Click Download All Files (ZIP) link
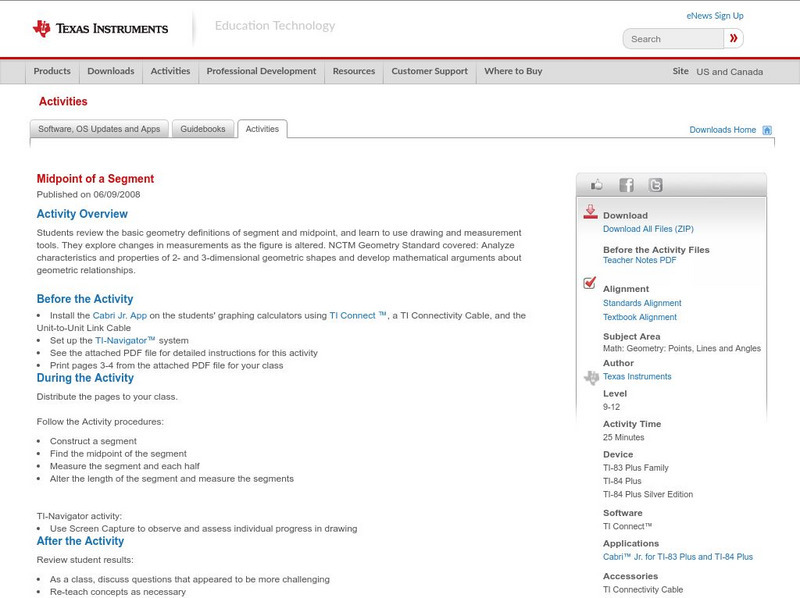800x598 pixels. pos(648,229)
